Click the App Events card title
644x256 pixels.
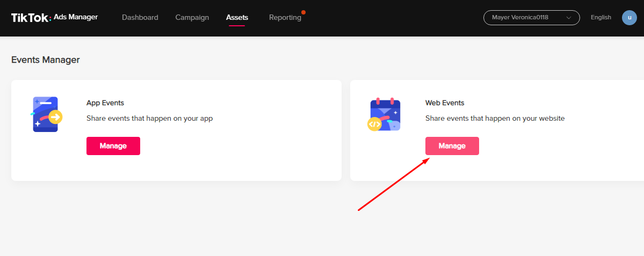pos(105,103)
